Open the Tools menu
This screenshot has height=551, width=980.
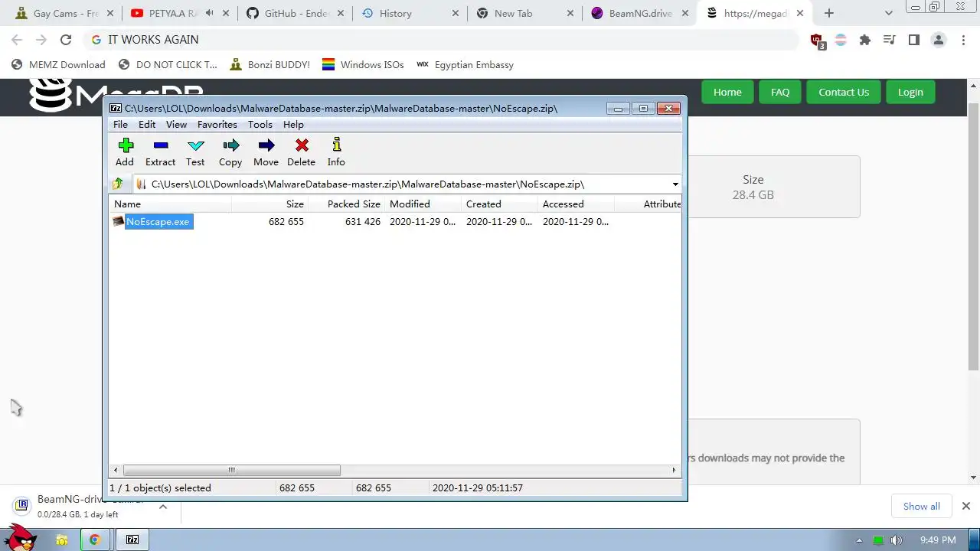pyautogui.click(x=260, y=124)
